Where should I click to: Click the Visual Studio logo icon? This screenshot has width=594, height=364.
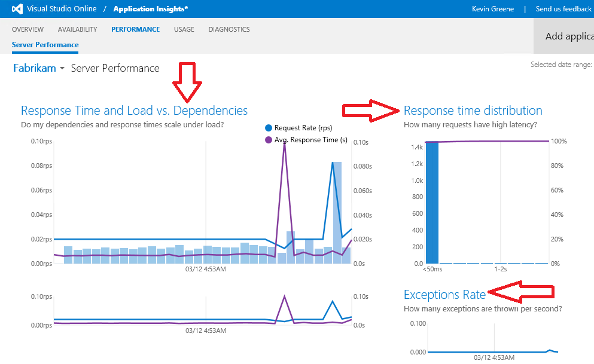click(x=13, y=8)
